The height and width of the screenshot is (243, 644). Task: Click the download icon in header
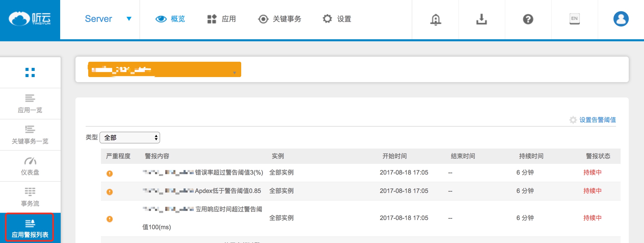coord(482,19)
